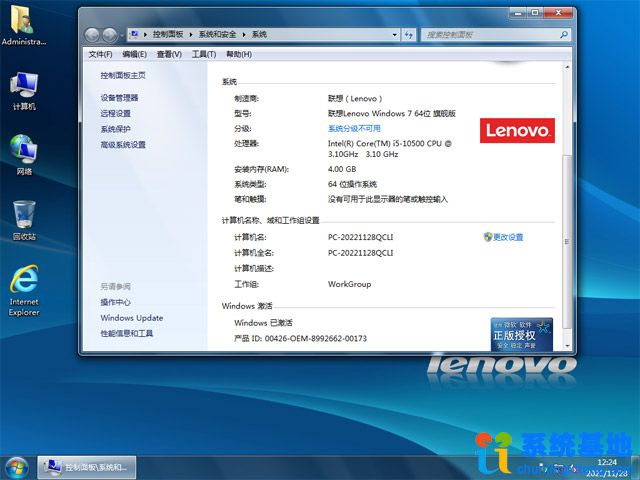This screenshot has height=480, width=640.
Task: Open the 帮助(H) menu
Action: click(x=239, y=54)
